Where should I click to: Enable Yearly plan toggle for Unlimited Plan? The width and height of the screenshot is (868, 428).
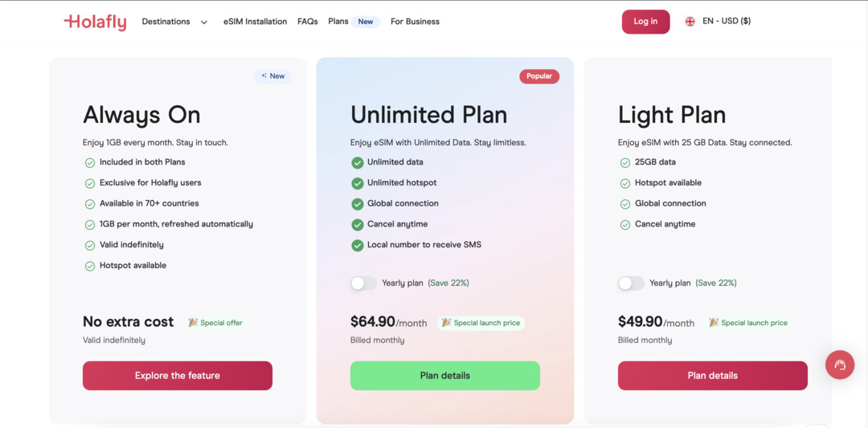click(x=363, y=283)
